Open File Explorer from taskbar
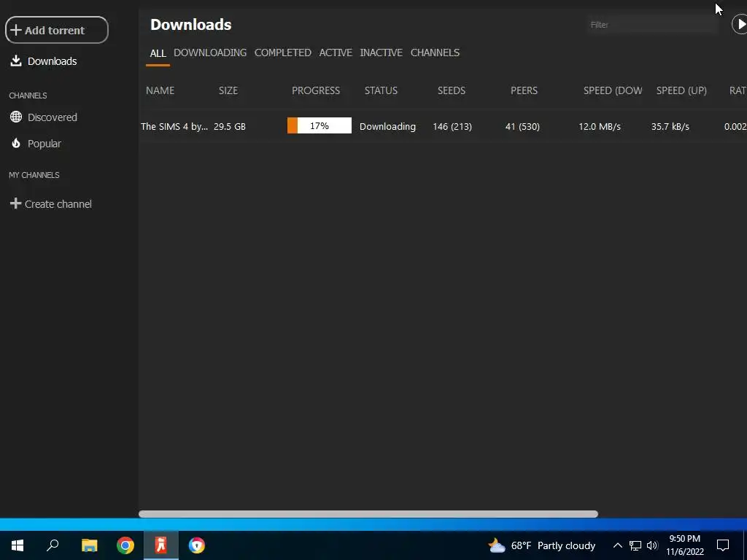The width and height of the screenshot is (747, 560). pos(89,545)
